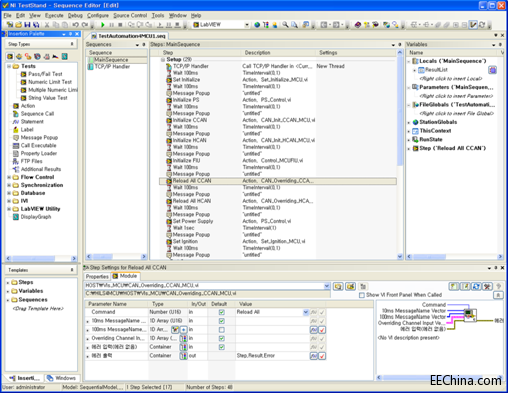Collapse the Setup step group

click(x=163, y=60)
